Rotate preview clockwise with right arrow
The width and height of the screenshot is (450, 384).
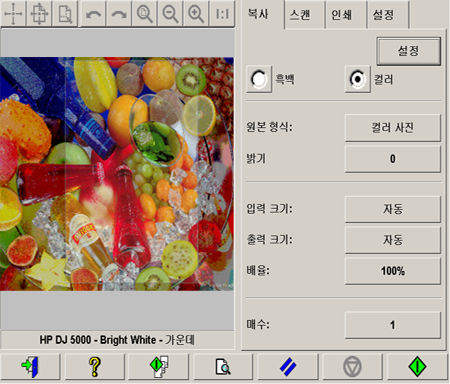[119, 13]
